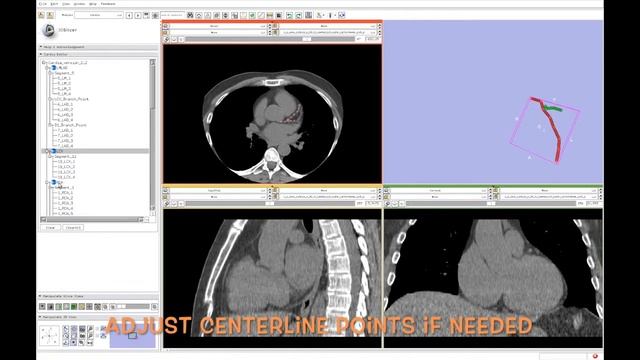Open the Edit menu
640x360 pixels.
click(54, 4)
